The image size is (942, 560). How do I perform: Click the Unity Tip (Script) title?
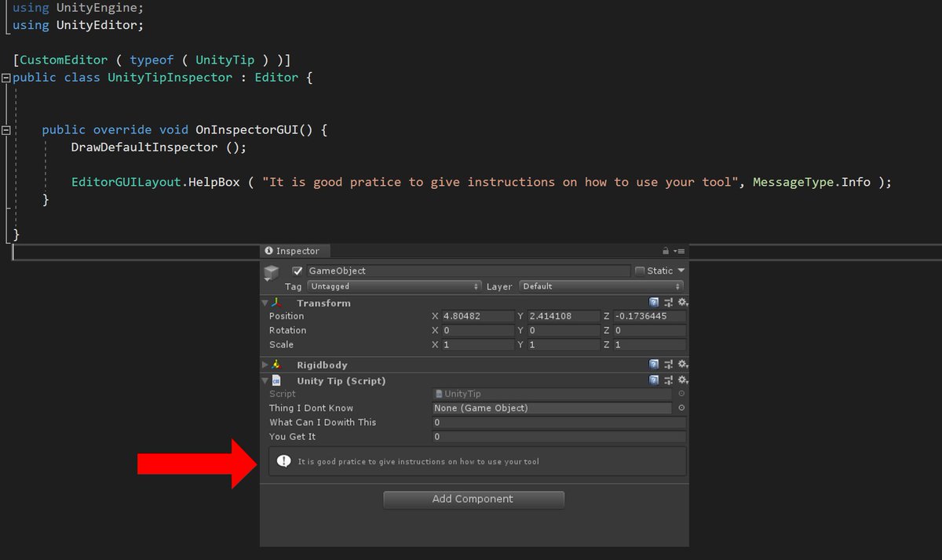(x=341, y=380)
